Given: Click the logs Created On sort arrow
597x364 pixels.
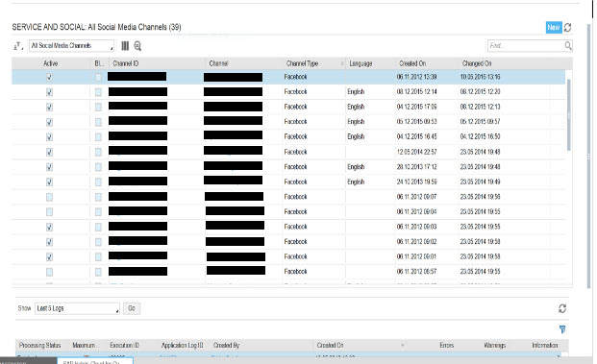Looking at the screenshot, I should click(403, 346).
